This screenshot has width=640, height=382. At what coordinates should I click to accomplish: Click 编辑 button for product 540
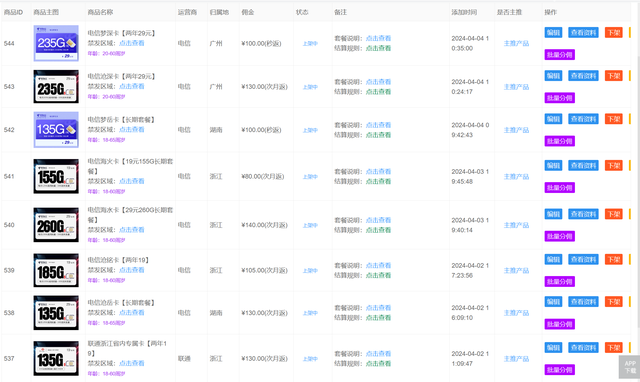pyautogui.click(x=553, y=214)
